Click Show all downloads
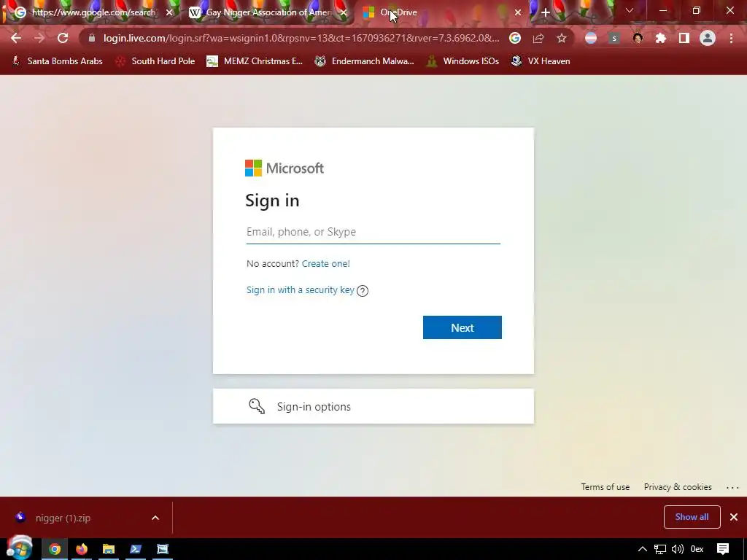 692,517
